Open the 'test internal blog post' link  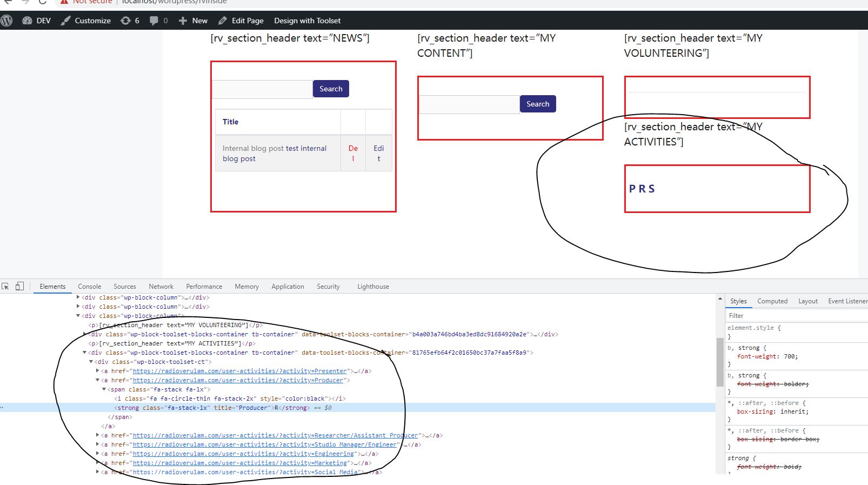(x=275, y=154)
